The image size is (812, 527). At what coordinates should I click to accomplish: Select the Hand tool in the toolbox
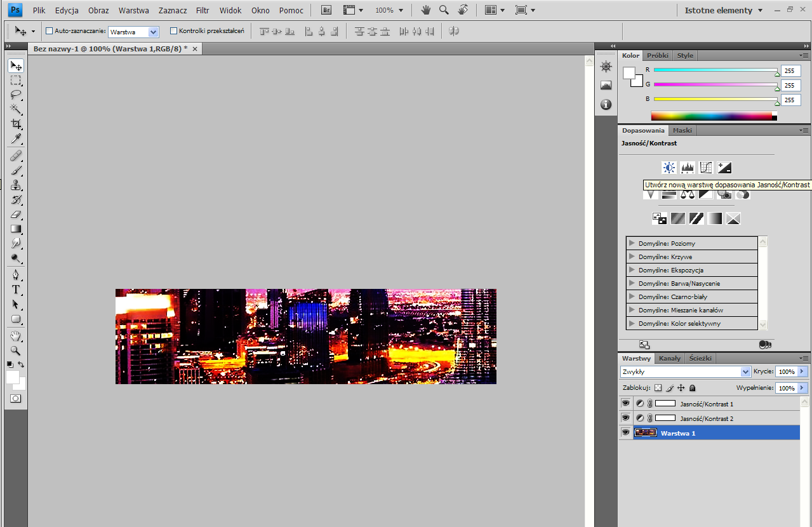[x=17, y=336]
